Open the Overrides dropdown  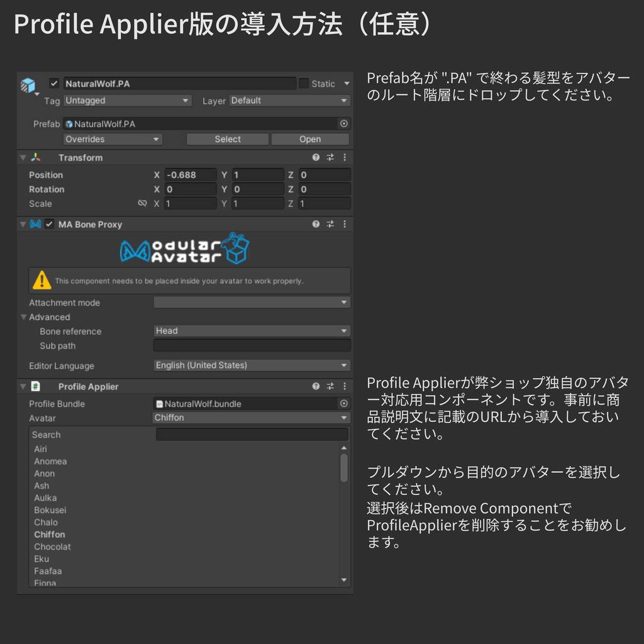click(x=113, y=139)
